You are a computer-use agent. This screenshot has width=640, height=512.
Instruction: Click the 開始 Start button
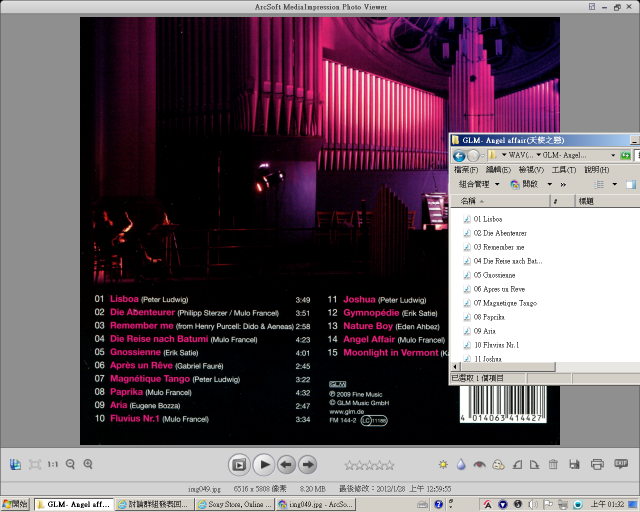coord(15,504)
